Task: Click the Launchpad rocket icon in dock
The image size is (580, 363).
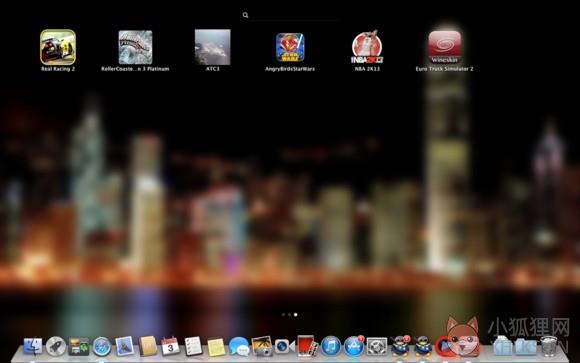Action: point(56,346)
